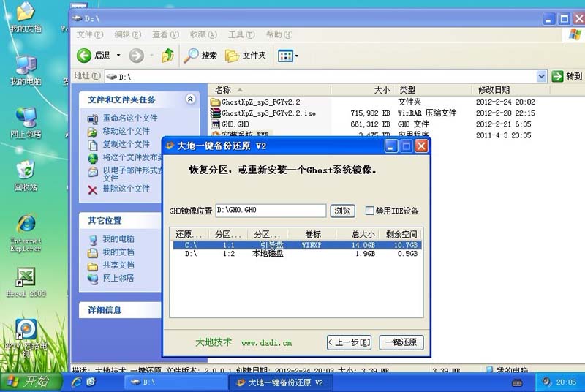Open the Back button history dropdown arrow
The height and width of the screenshot is (392, 585).
(x=118, y=56)
